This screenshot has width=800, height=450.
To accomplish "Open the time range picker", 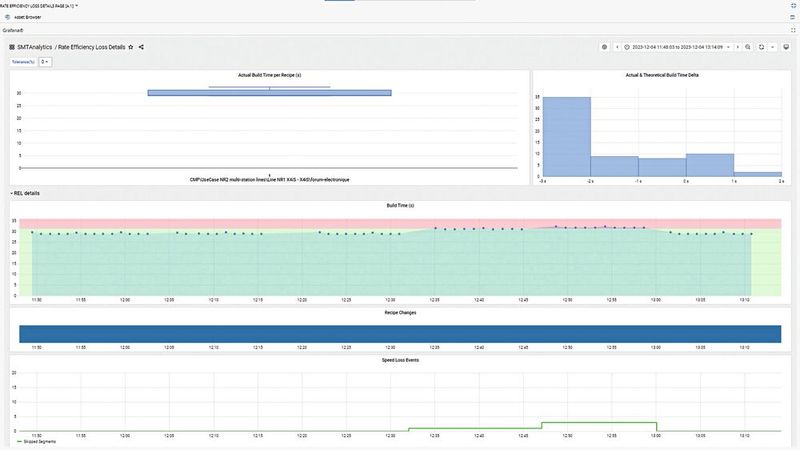I will (677, 47).
